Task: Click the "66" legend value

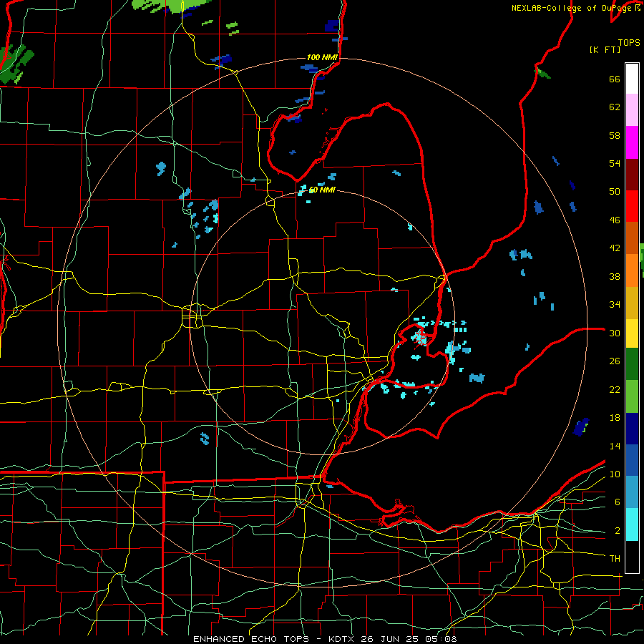Action: pos(615,79)
